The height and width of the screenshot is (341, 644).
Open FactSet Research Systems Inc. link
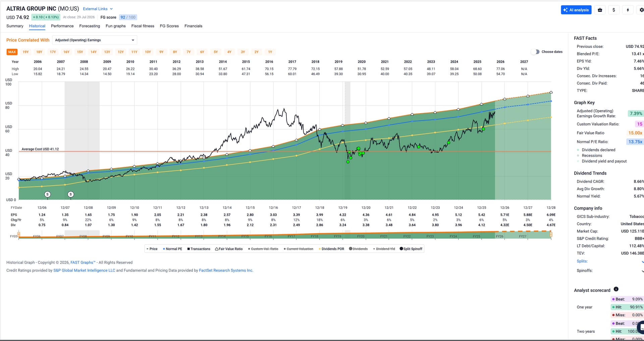[x=226, y=270]
